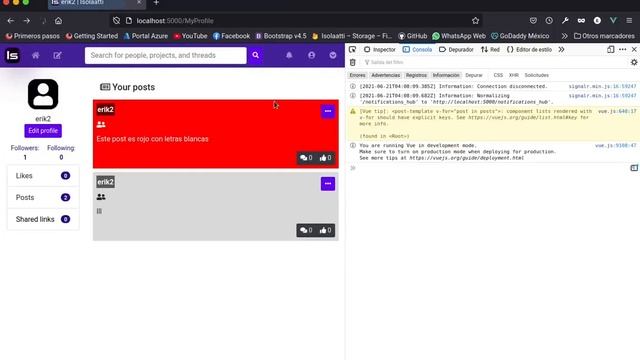Open the Otros marcadores folder
Screen dimensions: 640x360
pyautogui.click(x=604, y=36)
